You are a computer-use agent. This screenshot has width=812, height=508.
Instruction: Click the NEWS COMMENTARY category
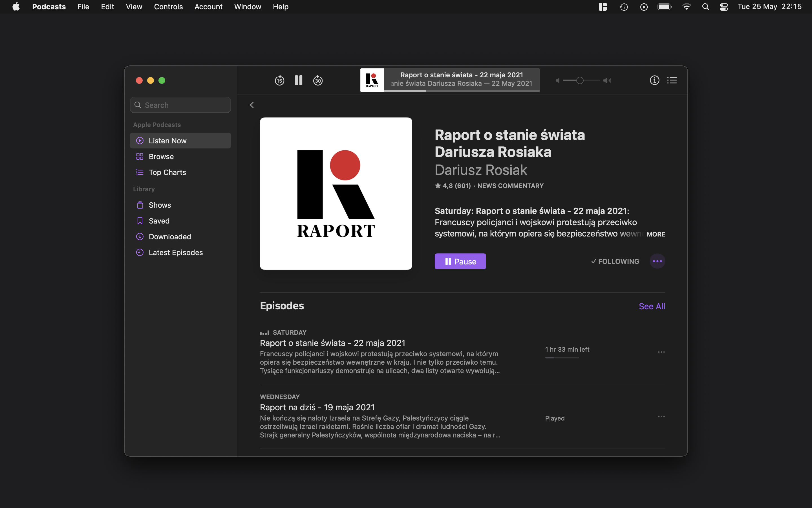[x=510, y=186]
